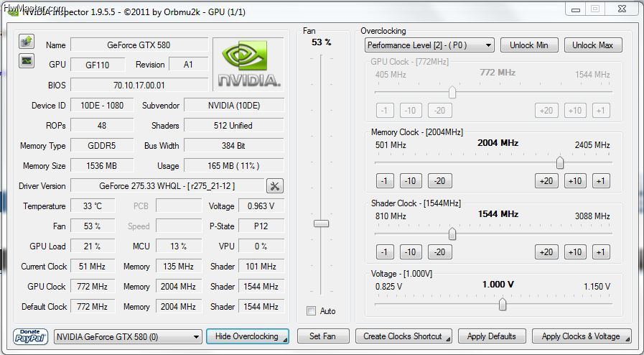This screenshot has height=355, width=644.
Task: Click Shader Clock +10 button
Action: click(575, 252)
